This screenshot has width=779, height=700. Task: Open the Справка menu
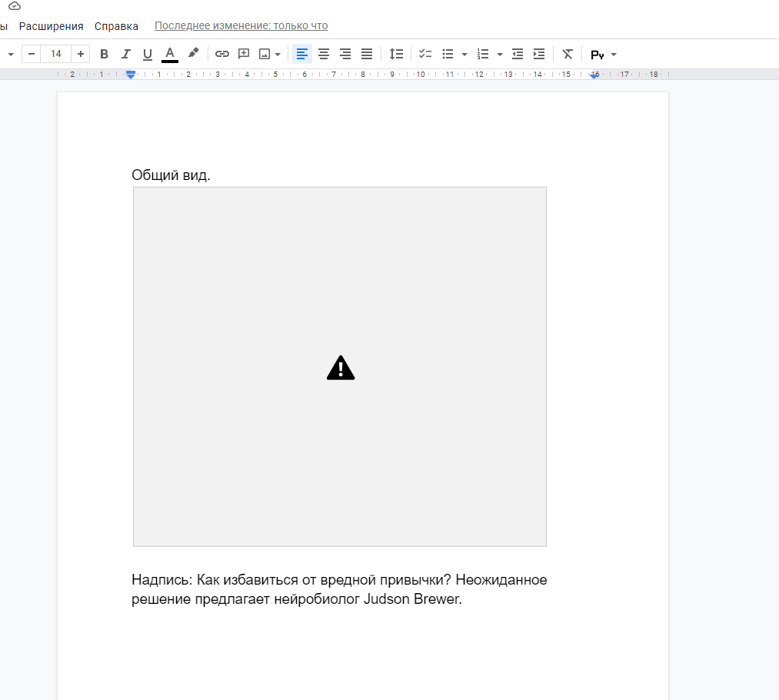116,26
